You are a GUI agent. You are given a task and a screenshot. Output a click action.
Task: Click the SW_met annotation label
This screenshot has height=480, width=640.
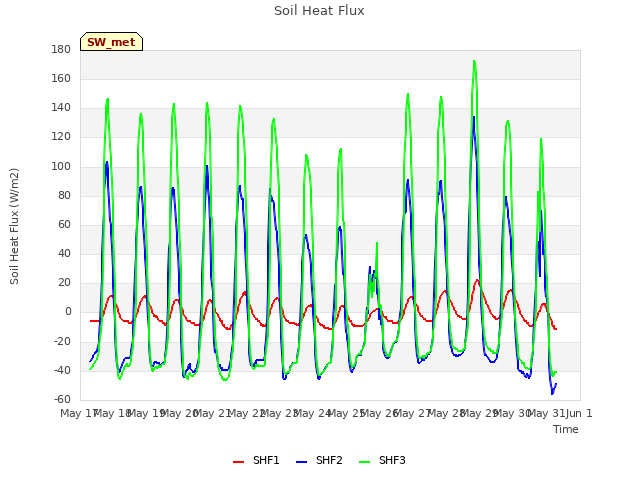111,42
